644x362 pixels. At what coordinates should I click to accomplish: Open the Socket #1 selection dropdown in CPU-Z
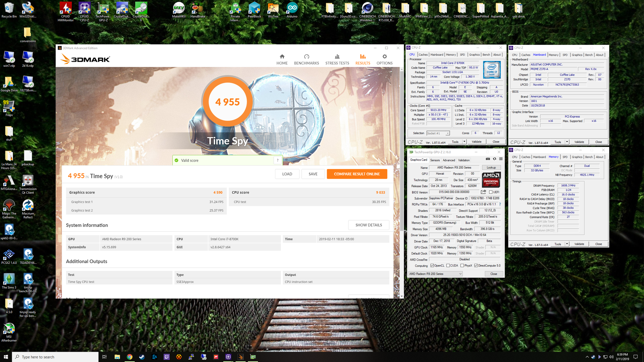438,133
